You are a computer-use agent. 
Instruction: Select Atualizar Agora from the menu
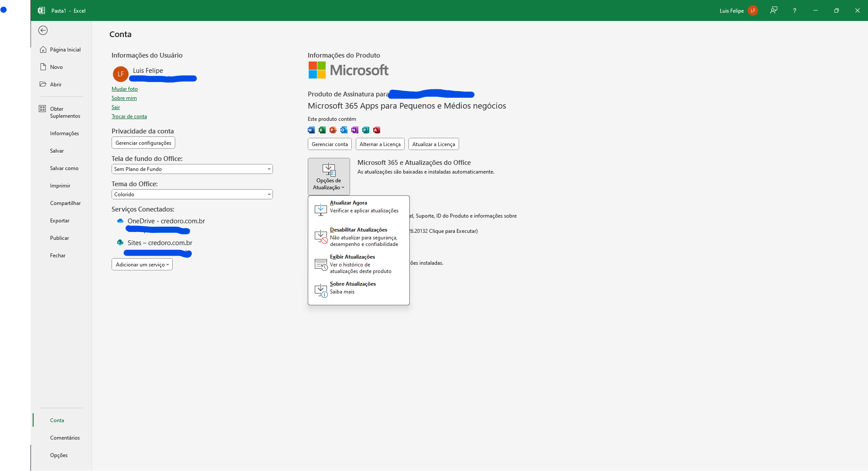click(x=358, y=209)
